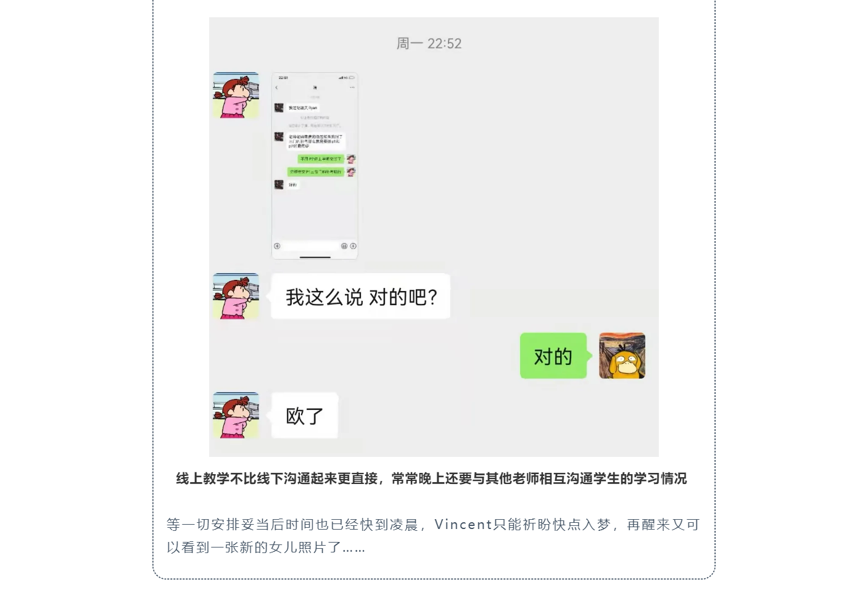Open the forwarded phone chat screenshot image
Image resolution: width=868 pixels, height=603 pixels.
tap(315, 165)
